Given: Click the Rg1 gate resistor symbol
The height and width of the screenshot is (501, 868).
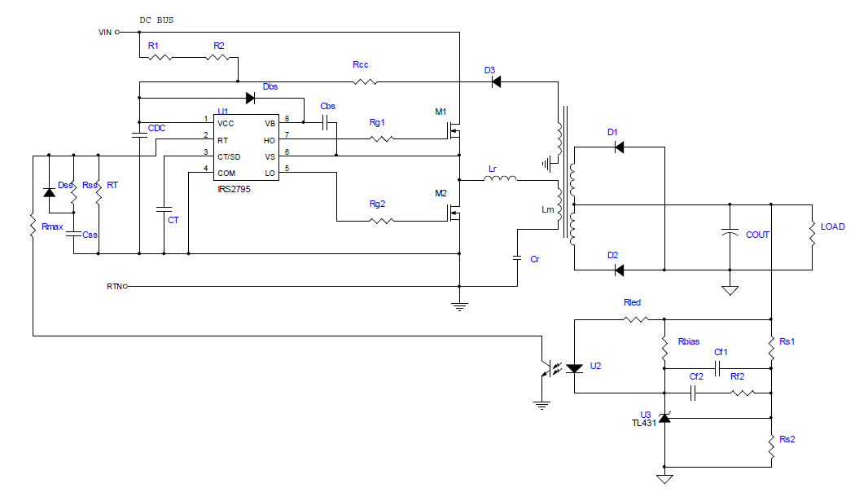Looking at the screenshot, I should coord(381,139).
